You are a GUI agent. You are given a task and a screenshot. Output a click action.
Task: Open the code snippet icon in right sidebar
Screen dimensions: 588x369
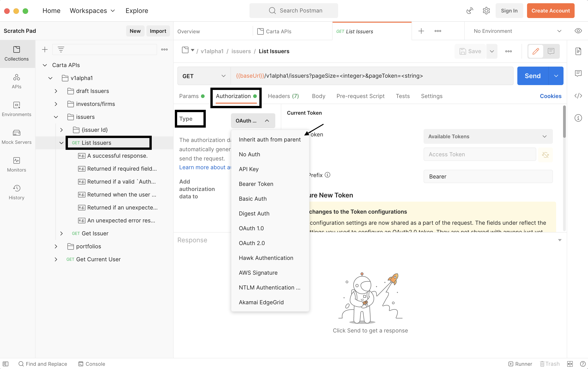(578, 96)
